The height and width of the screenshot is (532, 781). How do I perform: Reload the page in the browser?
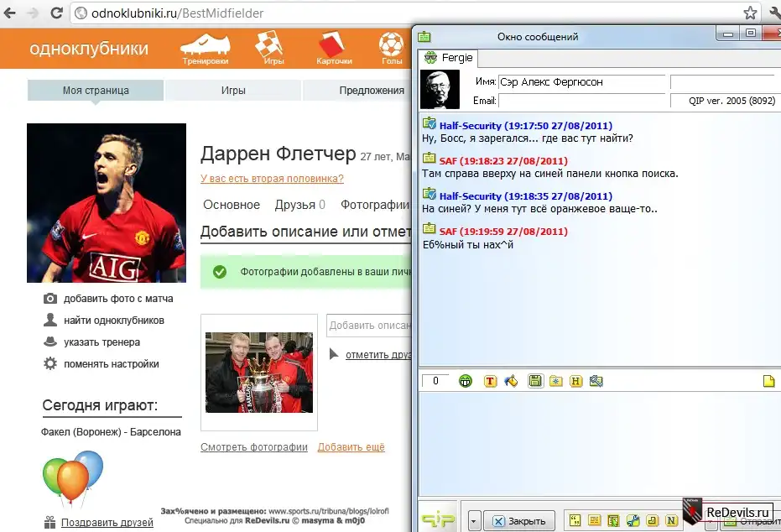56,13
